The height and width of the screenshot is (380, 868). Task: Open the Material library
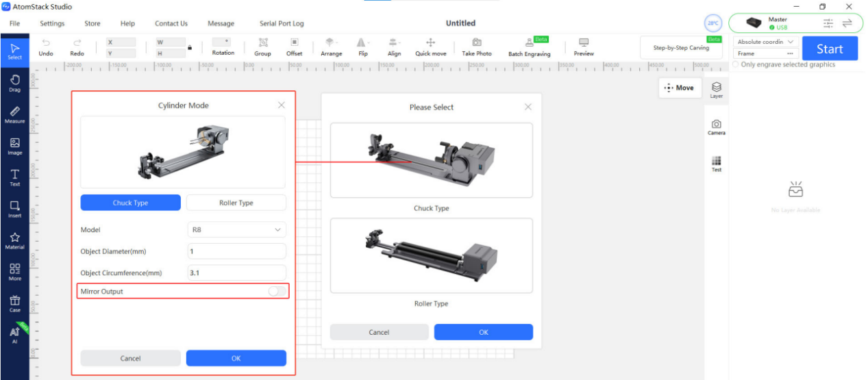[x=14, y=241]
